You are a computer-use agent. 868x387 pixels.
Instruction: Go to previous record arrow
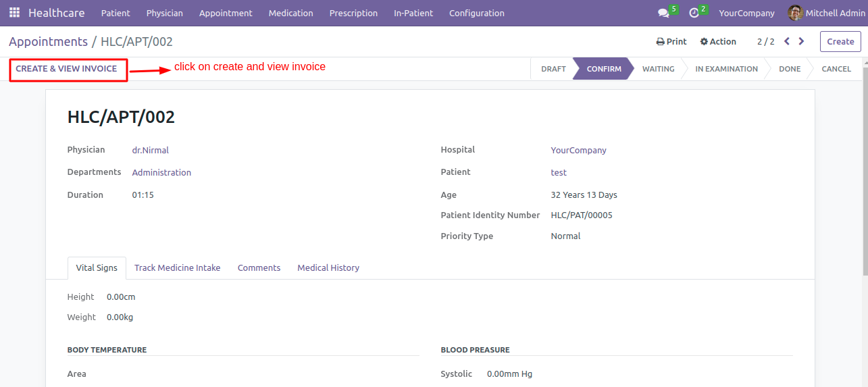pyautogui.click(x=787, y=41)
